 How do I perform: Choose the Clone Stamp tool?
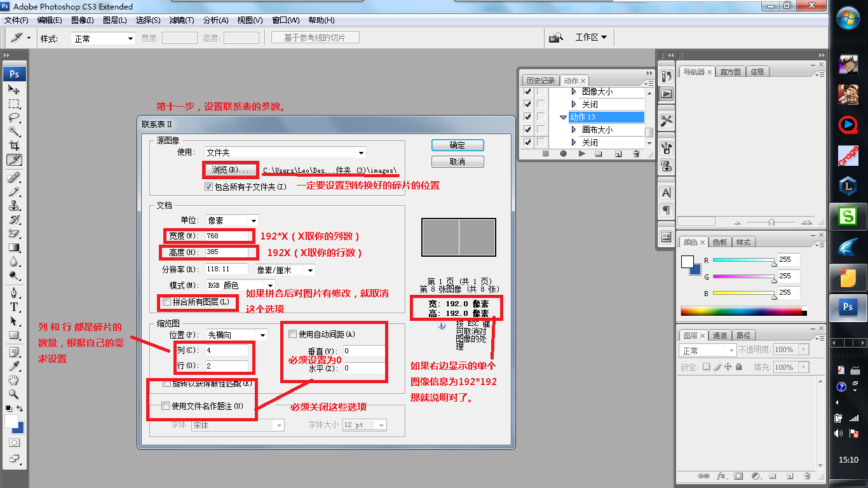tap(14, 205)
